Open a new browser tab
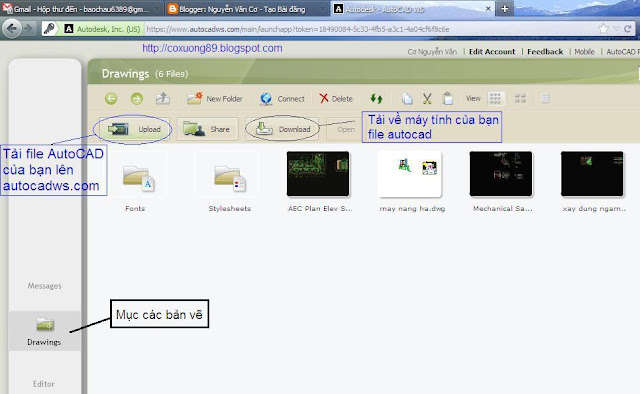This screenshot has height=394, width=640. pyautogui.click(x=504, y=8)
